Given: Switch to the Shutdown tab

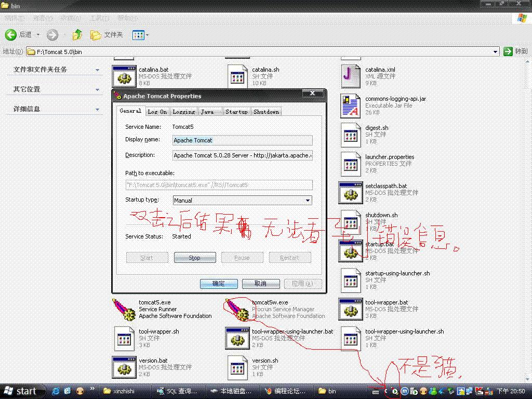Looking at the screenshot, I should point(267,112).
